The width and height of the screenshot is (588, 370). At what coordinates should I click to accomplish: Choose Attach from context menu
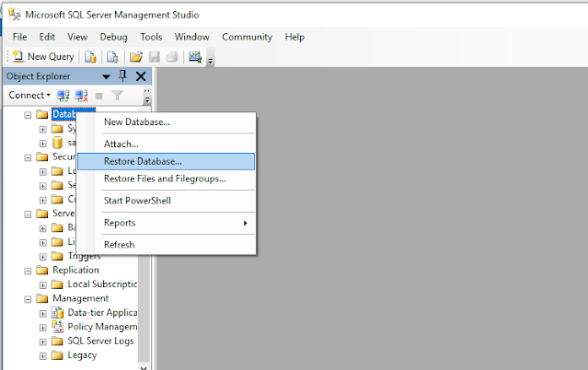click(x=167, y=145)
